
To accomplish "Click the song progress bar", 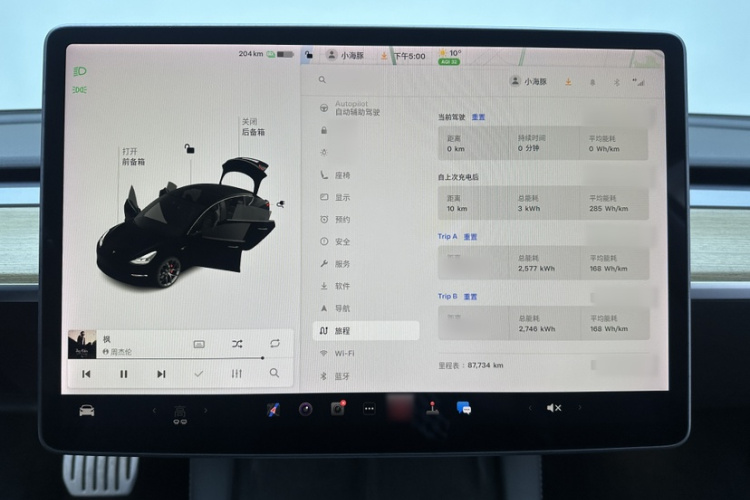I will click(179, 358).
